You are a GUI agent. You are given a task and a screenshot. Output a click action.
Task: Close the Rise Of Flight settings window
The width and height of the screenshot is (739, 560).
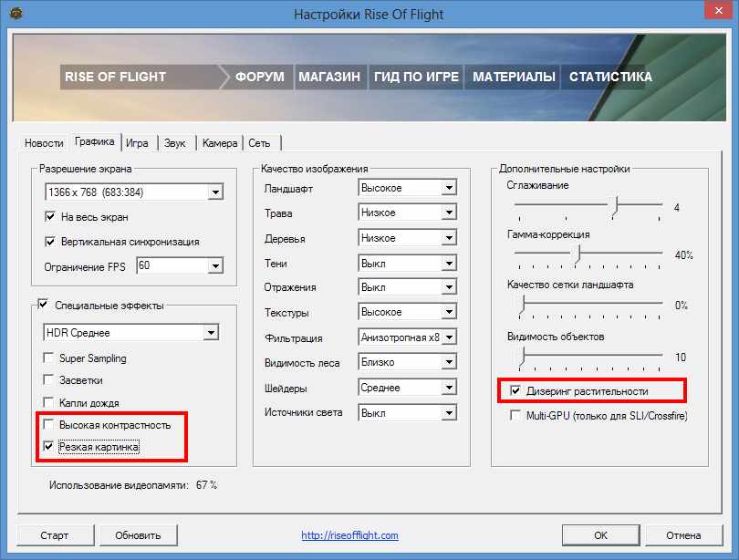[718, 10]
